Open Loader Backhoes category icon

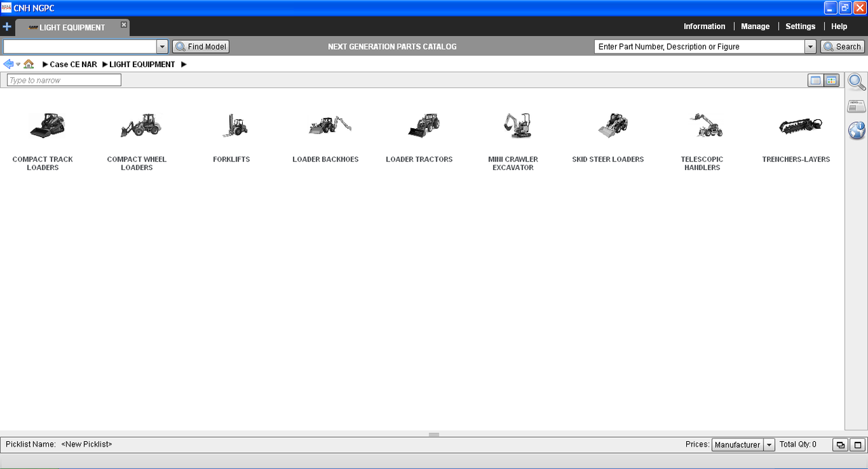(x=330, y=125)
